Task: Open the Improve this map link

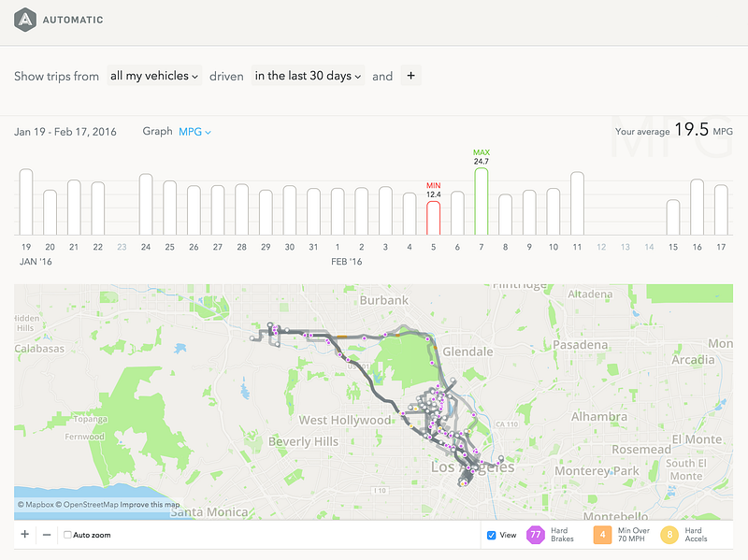Action: click(x=150, y=504)
